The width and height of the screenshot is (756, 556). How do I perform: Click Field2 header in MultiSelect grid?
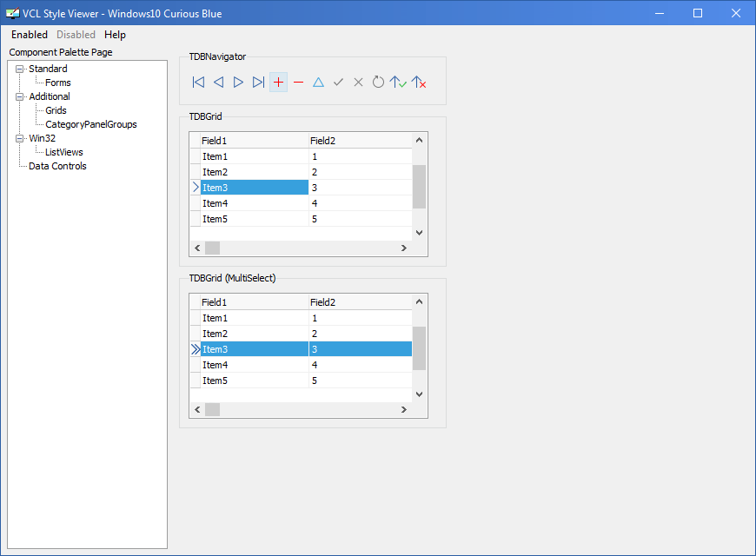(x=360, y=301)
